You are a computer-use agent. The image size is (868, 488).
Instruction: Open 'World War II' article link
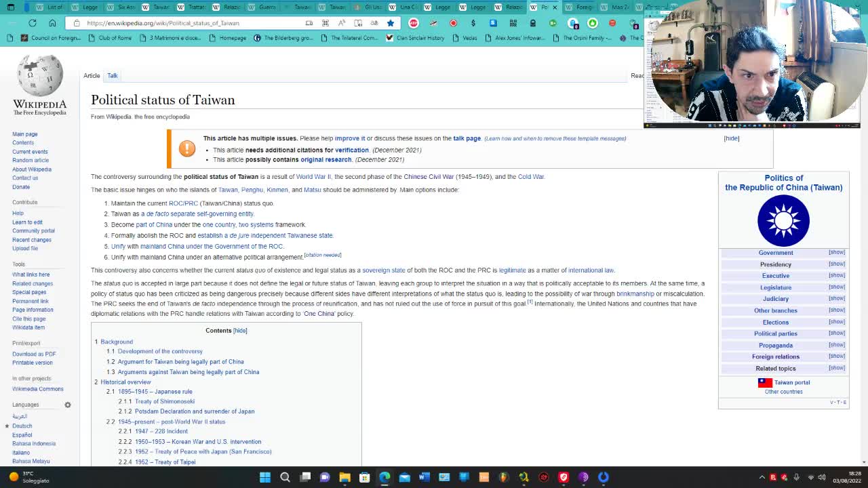[313, 177]
